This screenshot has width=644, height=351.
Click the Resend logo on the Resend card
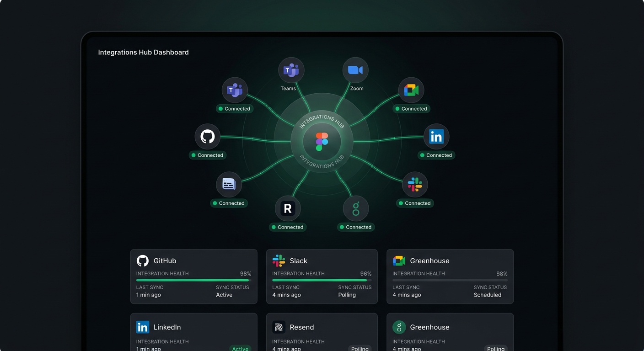(279, 327)
